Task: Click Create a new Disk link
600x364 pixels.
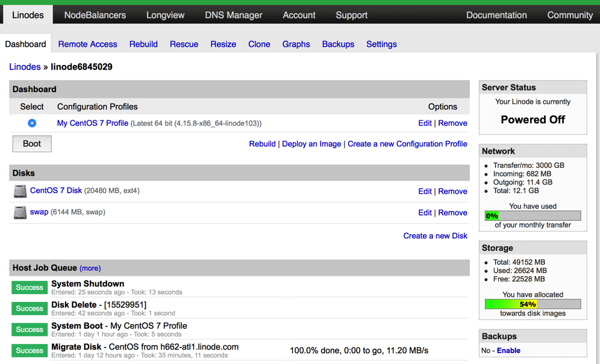Action: coord(435,236)
